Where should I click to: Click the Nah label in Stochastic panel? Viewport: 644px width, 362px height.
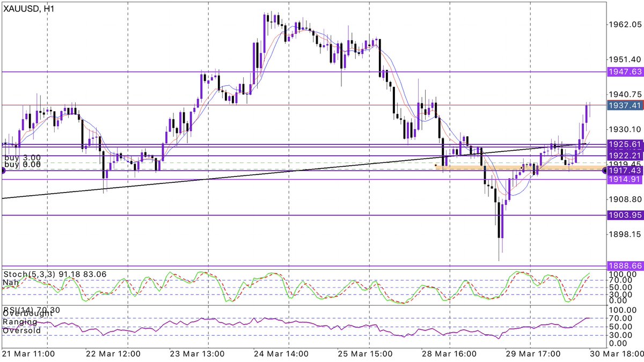point(10,282)
